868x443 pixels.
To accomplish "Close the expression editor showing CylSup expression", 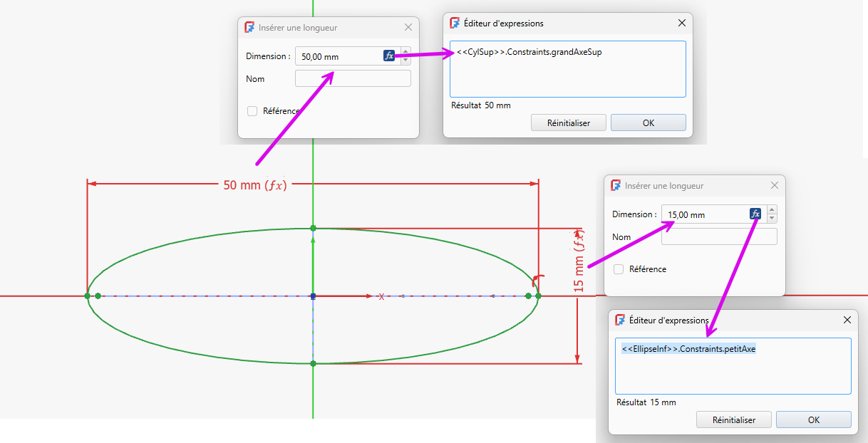I will tap(682, 24).
